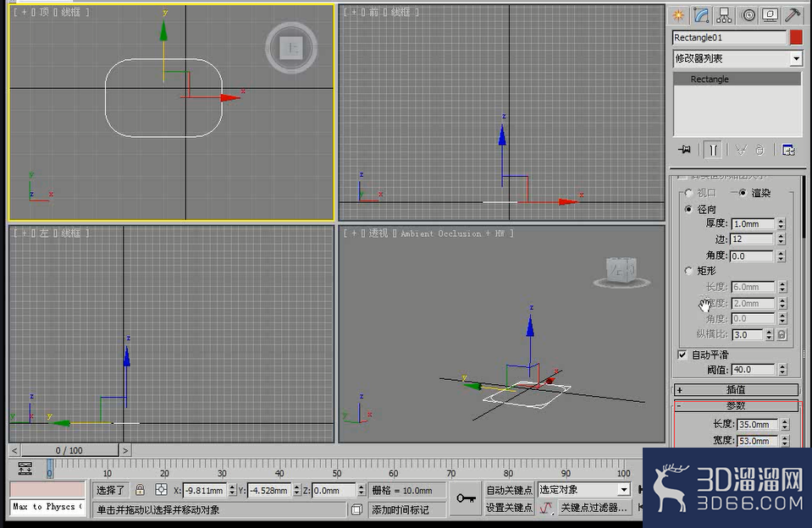812x528 pixels.
Task: Adjust the threshold 40.0 spinner
Action: [x=782, y=370]
